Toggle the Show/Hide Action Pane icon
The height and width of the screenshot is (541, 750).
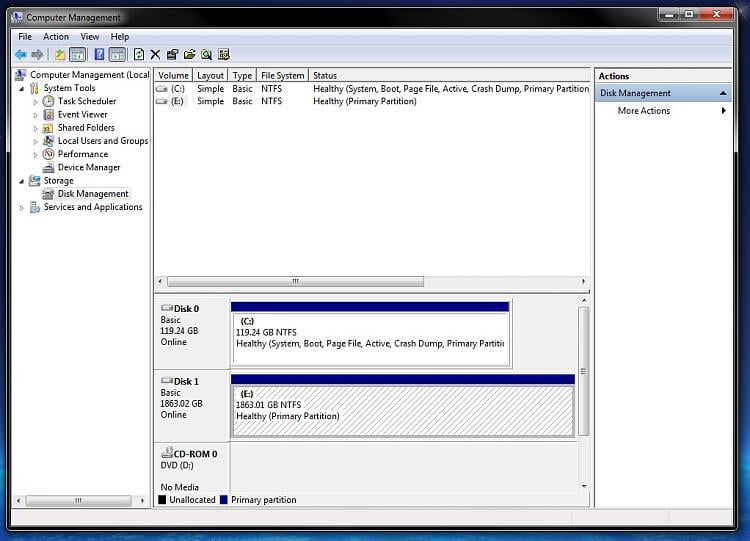[117, 55]
